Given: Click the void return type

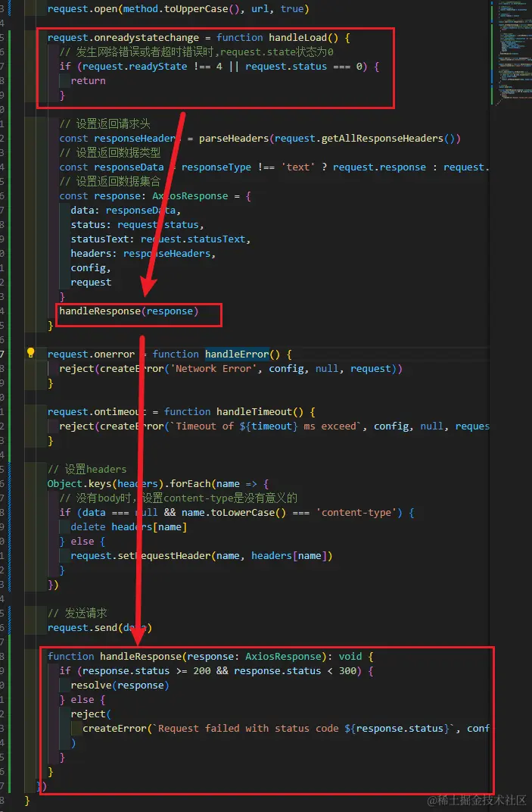Looking at the screenshot, I should 350,656.
